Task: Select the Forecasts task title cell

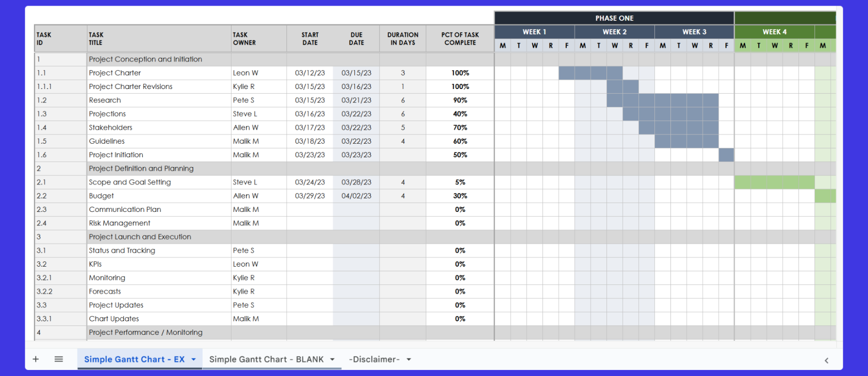Action: [159, 292]
